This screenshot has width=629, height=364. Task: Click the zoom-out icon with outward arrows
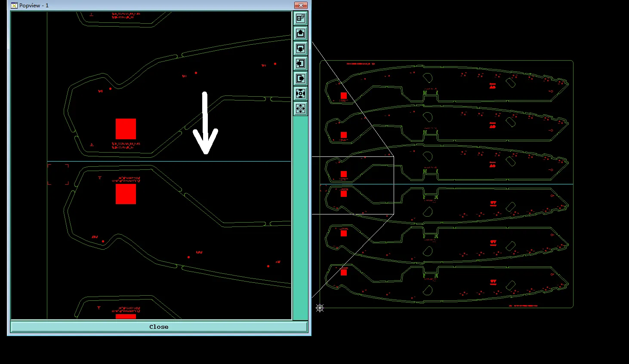tap(300, 108)
